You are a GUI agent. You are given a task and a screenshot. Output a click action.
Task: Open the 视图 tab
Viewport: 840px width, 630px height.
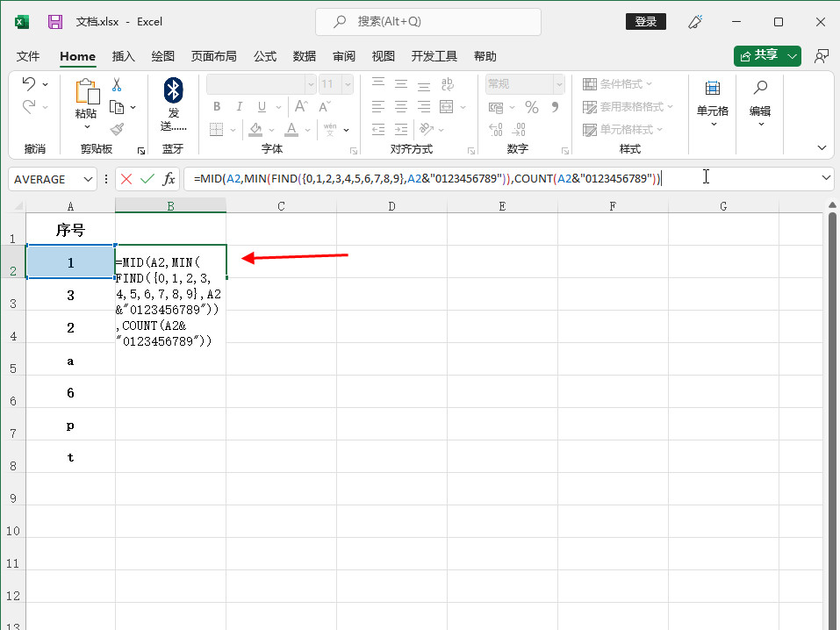(x=383, y=56)
